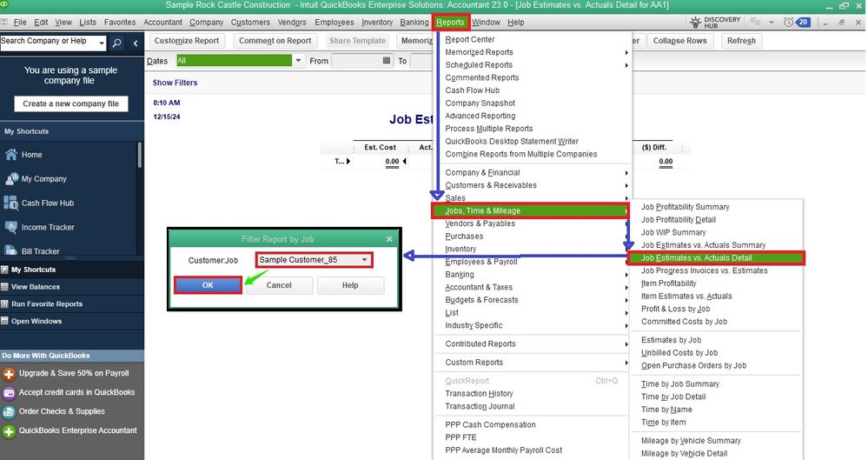This screenshot has height=460, width=868.
Task: Open Cash Flow Hub shortcut icon
Action: point(10,203)
